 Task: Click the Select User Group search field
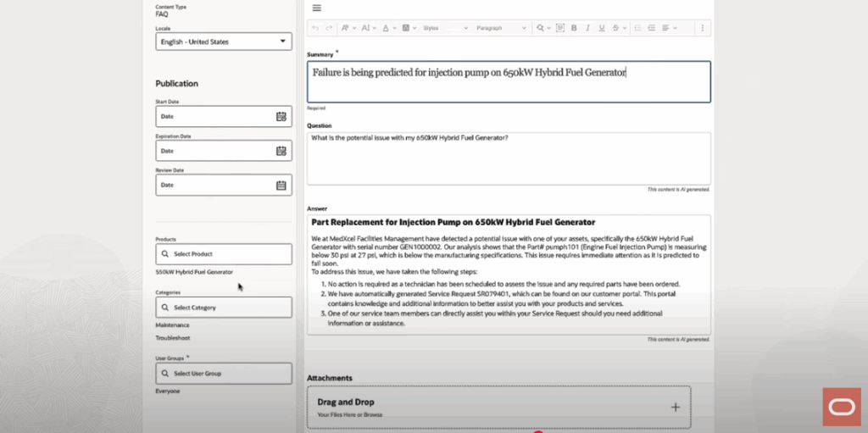point(224,374)
